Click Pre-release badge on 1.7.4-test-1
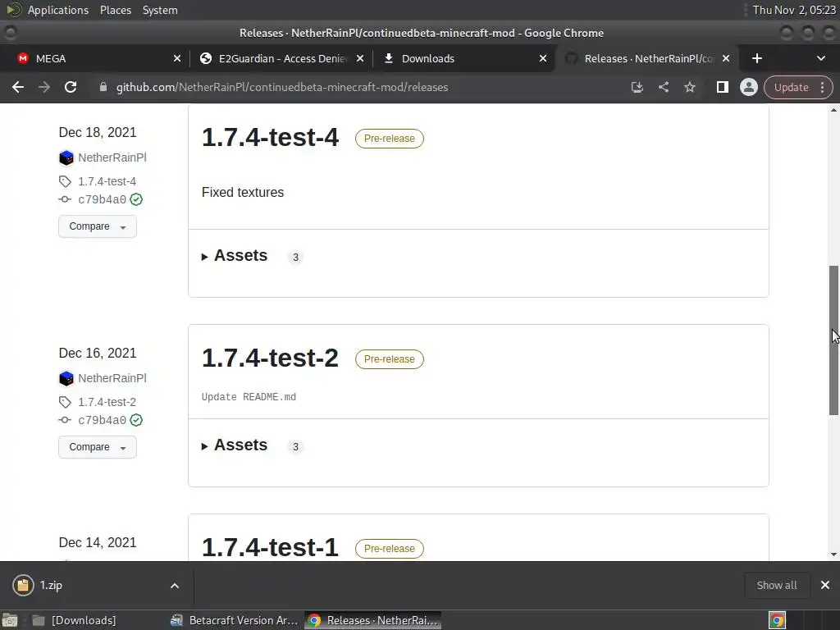The height and width of the screenshot is (630, 840). point(390,549)
